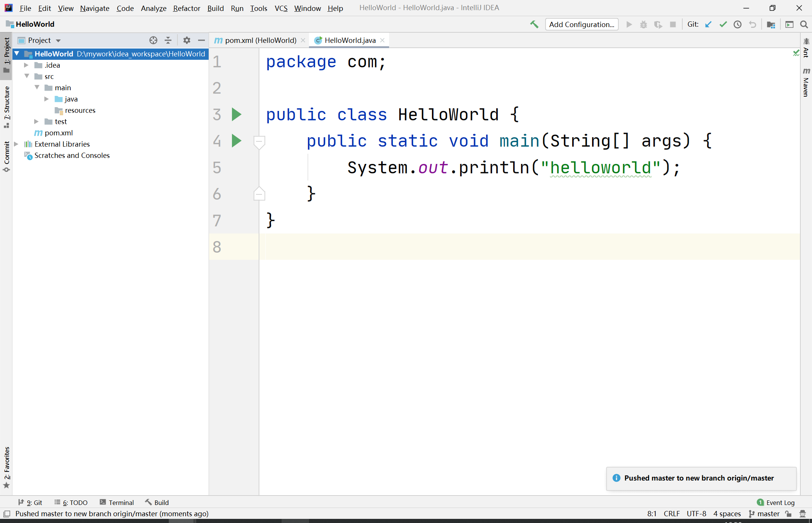Expand the .idea folder
This screenshot has height=523, width=812.
(x=26, y=65)
